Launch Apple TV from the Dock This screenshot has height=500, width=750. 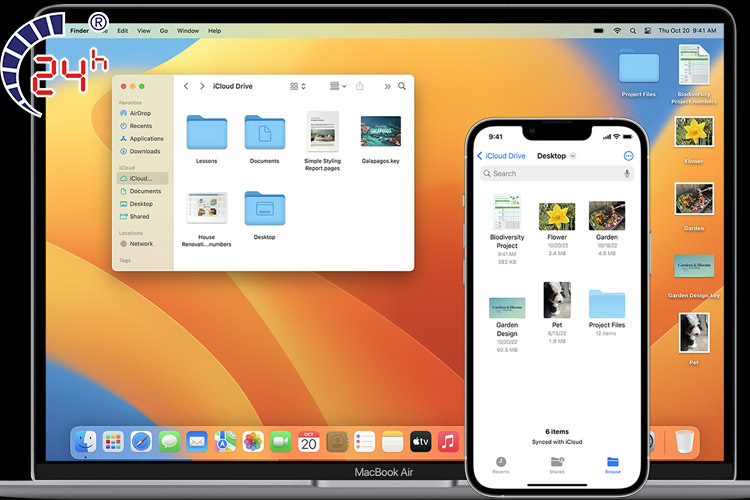pos(420,441)
